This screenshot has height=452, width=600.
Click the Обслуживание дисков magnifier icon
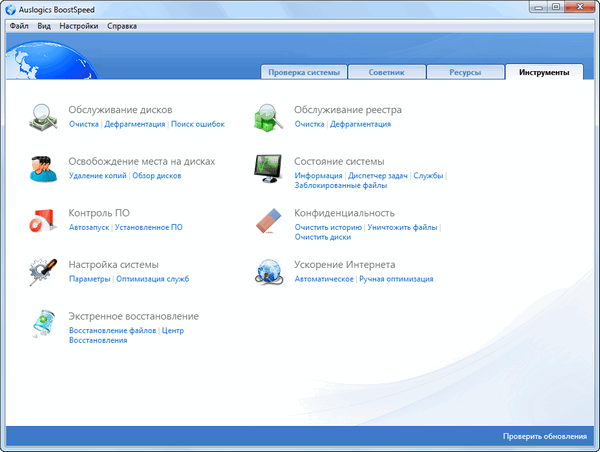[x=43, y=116]
